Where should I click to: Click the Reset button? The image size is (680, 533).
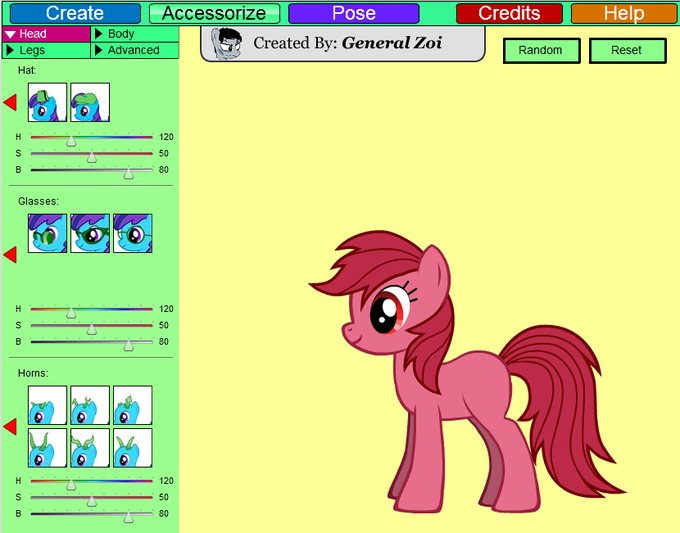tap(627, 50)
